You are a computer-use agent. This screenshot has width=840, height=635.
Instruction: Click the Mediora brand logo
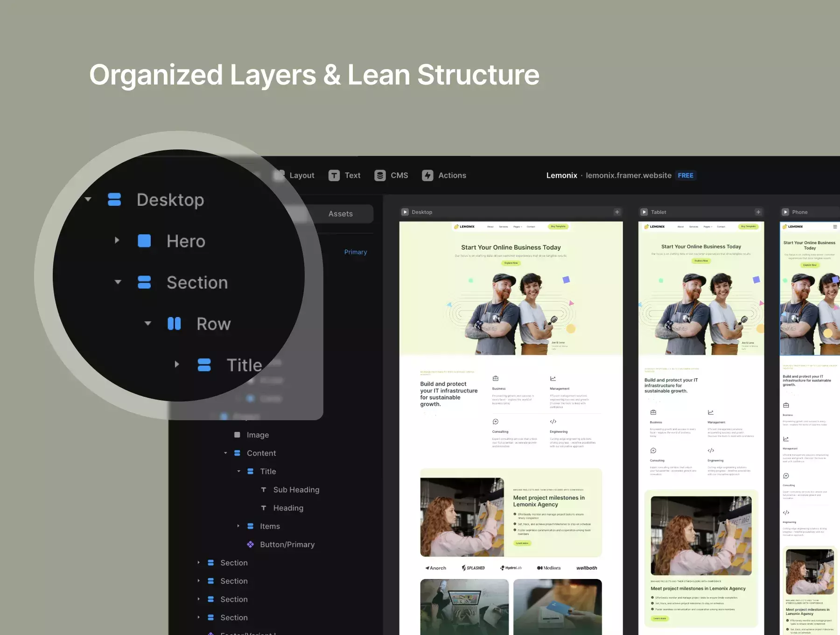click(x=549, y=568)
